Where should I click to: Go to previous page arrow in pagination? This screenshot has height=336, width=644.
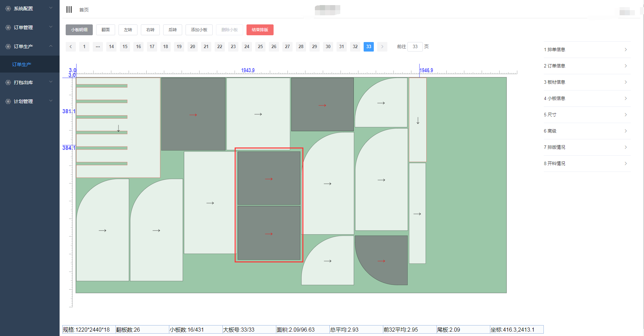pos(71,47)
